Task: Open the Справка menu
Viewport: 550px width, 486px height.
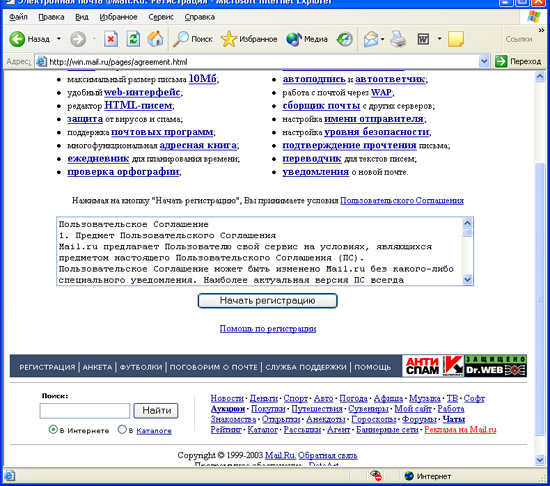Action: tap(200, 17)
